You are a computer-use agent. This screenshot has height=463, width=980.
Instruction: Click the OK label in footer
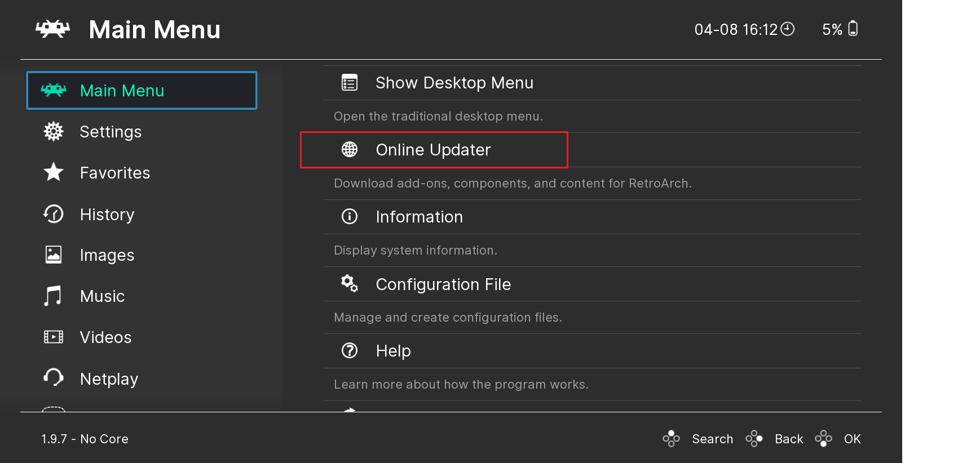[x=853, y=439]
